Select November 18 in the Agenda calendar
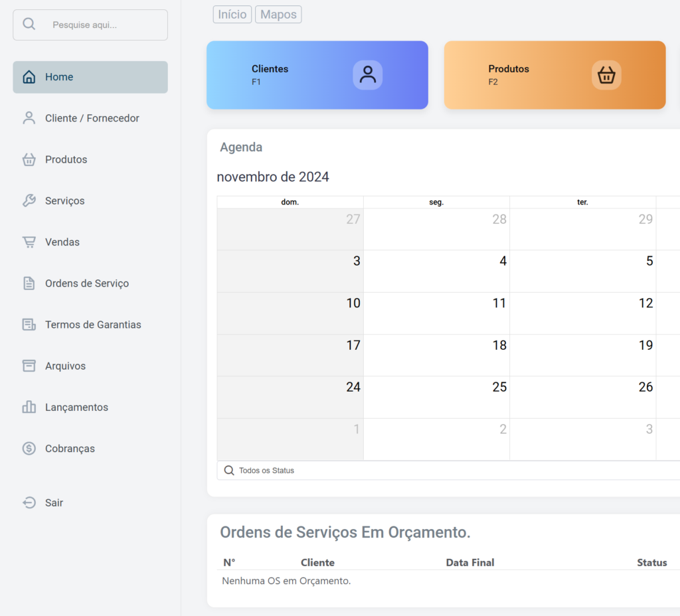Image resolution: width=680 pixels, height=616 pixels. click(x=436, y=355)
